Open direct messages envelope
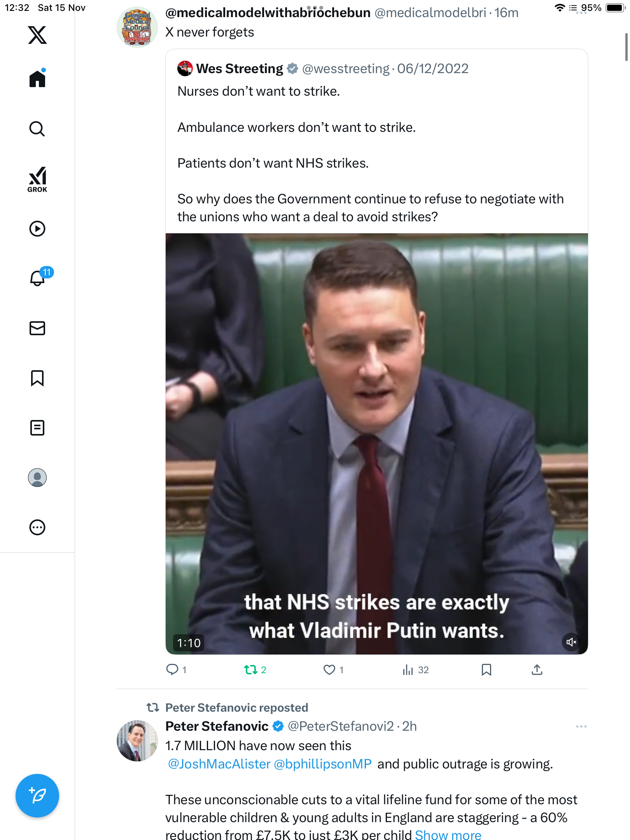Viewport: 630px width, 840px height. 37,328
